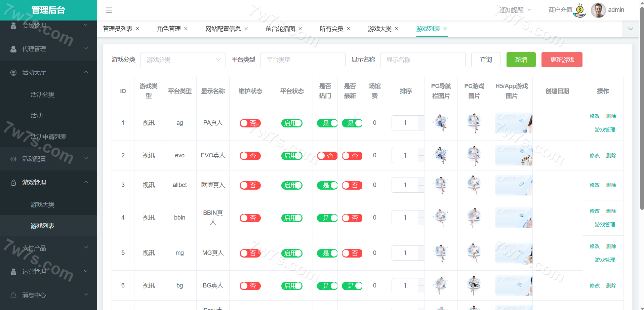Image resolution: width=644 pixels, height=310 pixels.
Task: Close the 前台轮播图 tab via X icon
Action: pos(300,29)
